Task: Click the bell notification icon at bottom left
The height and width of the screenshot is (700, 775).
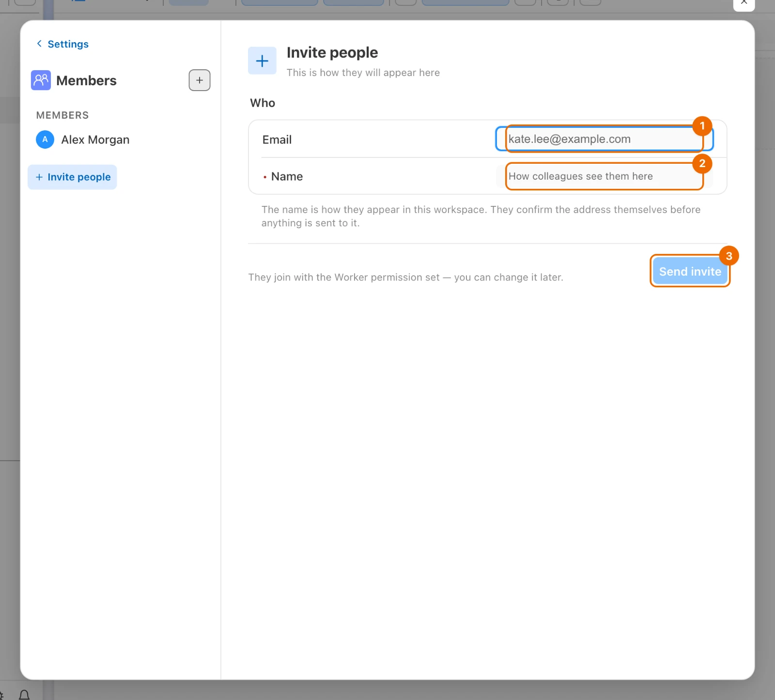Action: point(24,695)
